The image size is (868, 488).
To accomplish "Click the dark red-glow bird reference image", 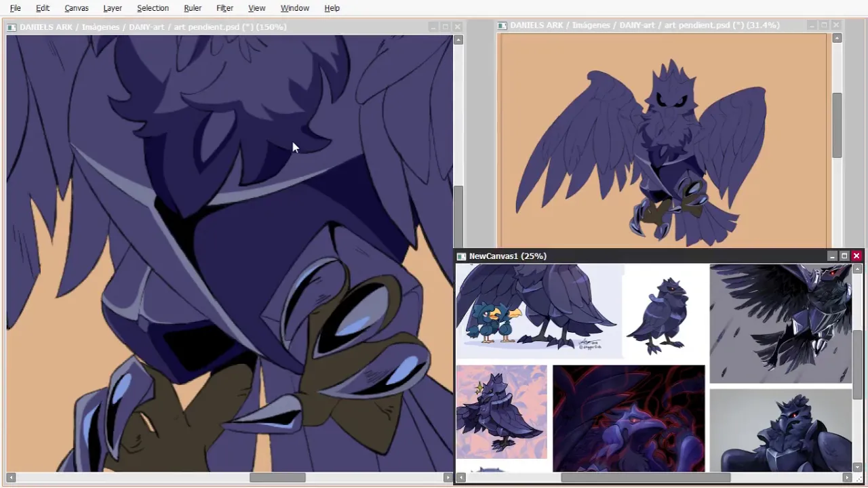I will (x=629, y=418).
